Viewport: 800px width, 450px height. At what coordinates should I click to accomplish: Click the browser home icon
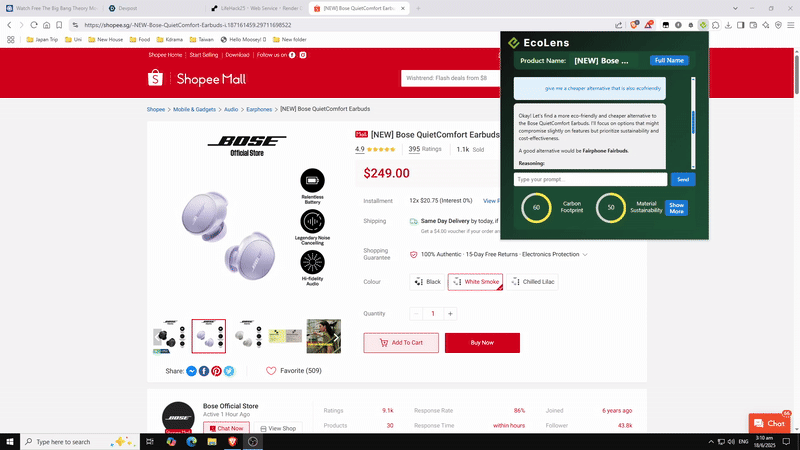pyautogui.click(x=46, y=25)
